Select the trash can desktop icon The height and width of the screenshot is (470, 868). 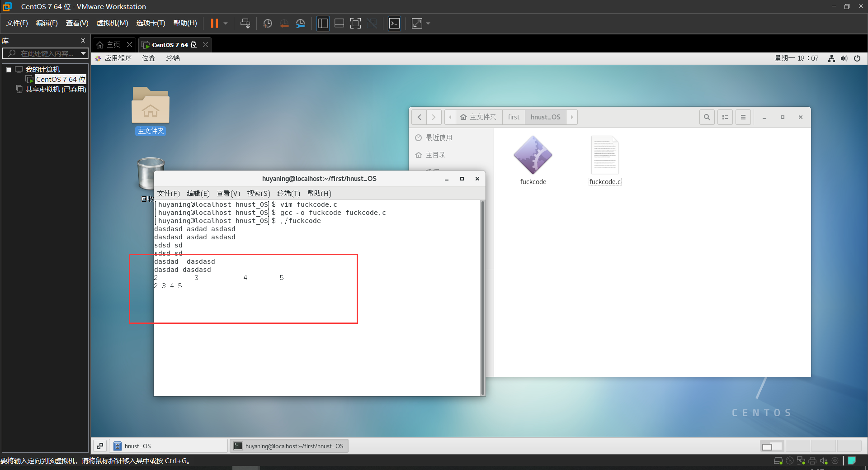[151, 173]
